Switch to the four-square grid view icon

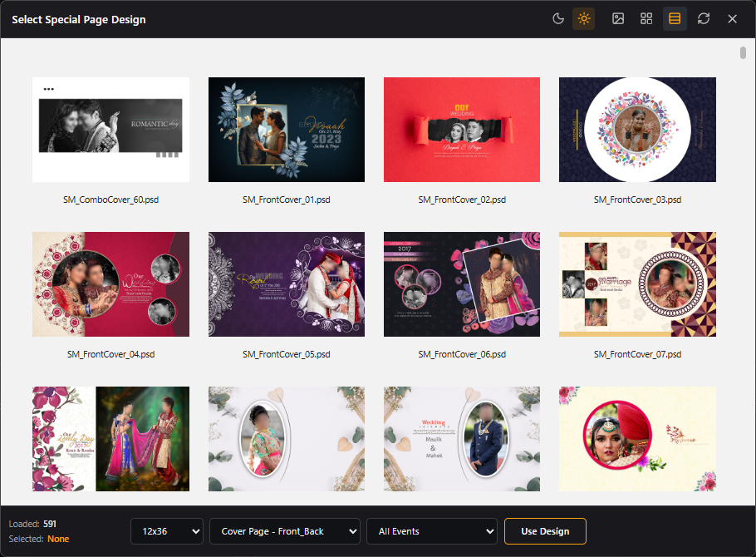click(646, 19)
